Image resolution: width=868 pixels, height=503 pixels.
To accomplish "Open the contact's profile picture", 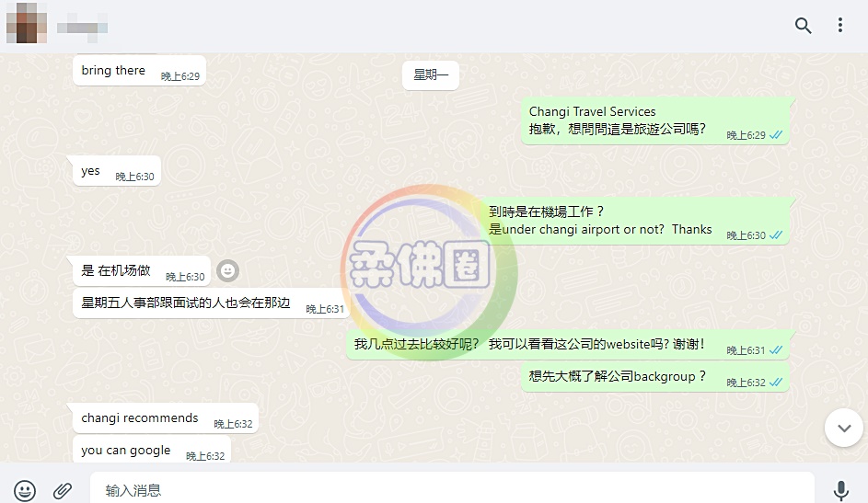I will click(26, 23).
